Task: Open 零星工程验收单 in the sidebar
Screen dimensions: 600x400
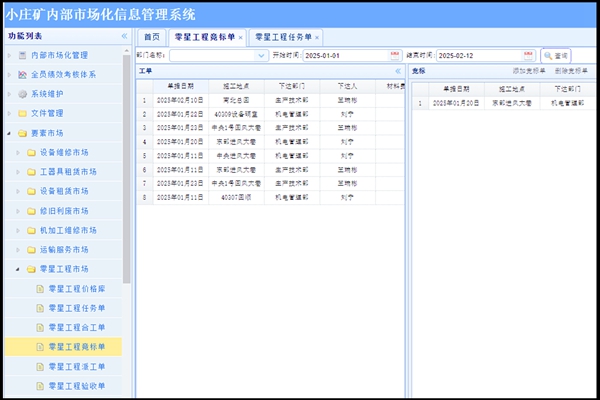Action: (78, 386)
